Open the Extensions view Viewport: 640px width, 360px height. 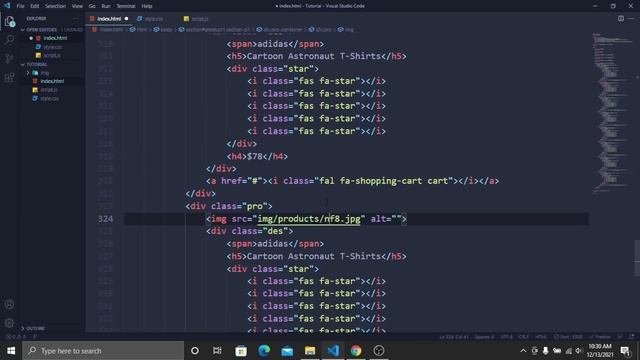9,77
